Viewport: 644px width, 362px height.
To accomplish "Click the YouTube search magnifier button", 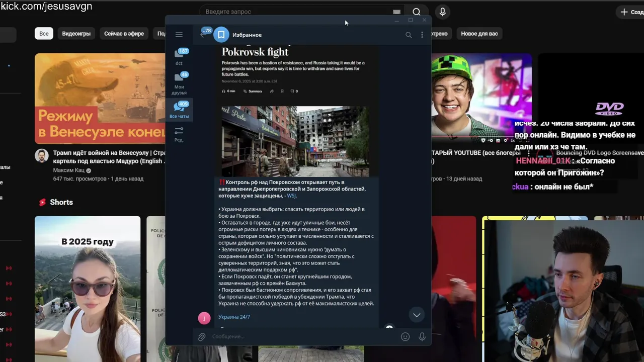I will (x=417, y=12).
